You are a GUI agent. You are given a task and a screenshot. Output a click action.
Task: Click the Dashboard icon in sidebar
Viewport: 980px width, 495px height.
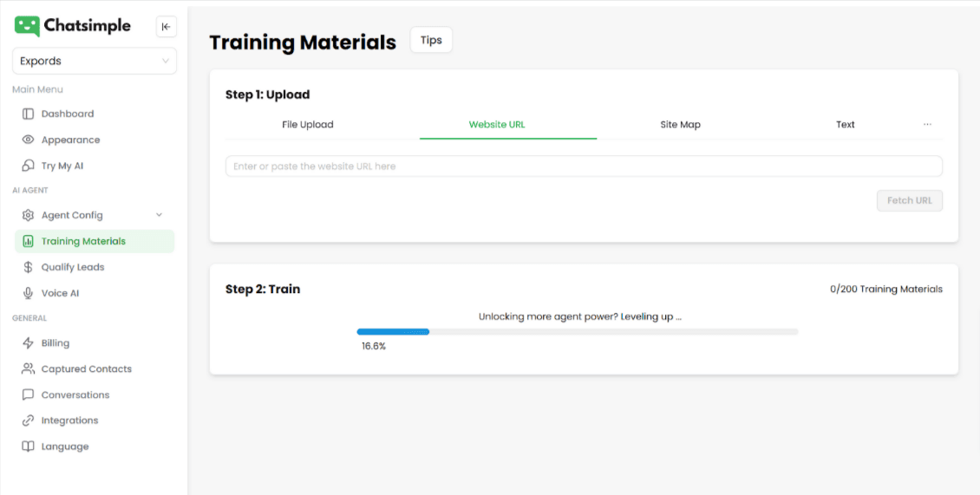(28, 114)
